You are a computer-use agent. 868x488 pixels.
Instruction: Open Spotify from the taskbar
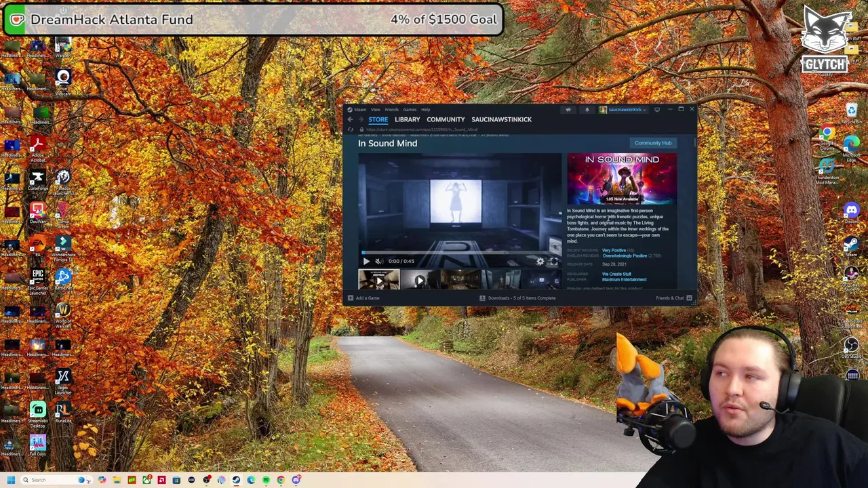click(266, 480)
